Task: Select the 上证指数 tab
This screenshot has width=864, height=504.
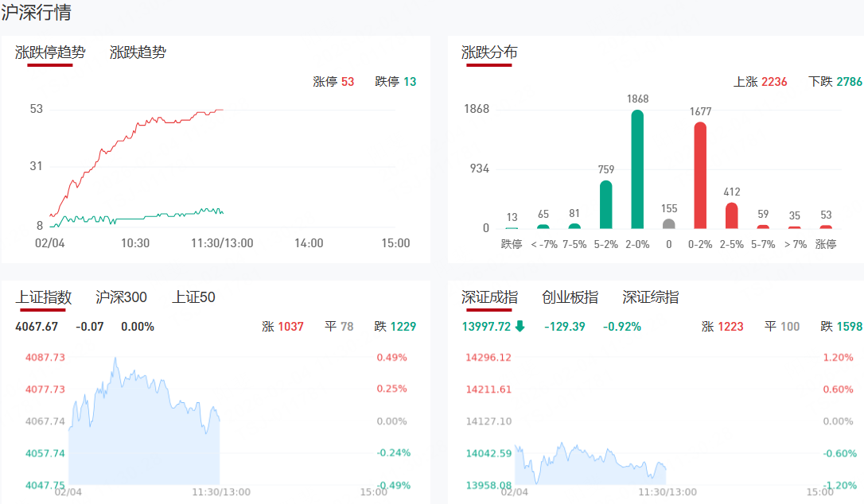Action: tap(44, 298)
